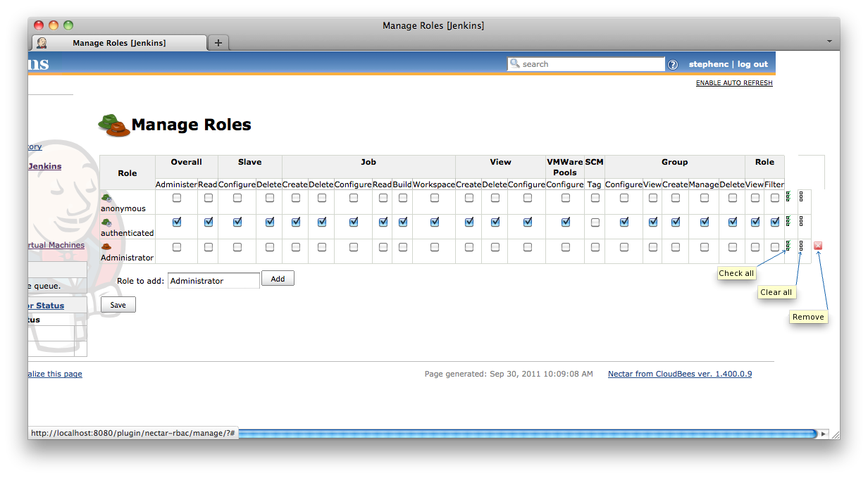The image size is (868, 478).
Task: Focus the Role to add text field
Action: coord(214,280)
